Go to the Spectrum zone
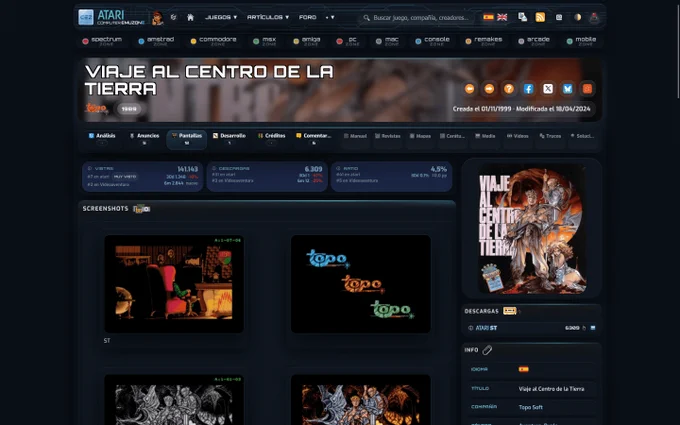 click(102, 41)
